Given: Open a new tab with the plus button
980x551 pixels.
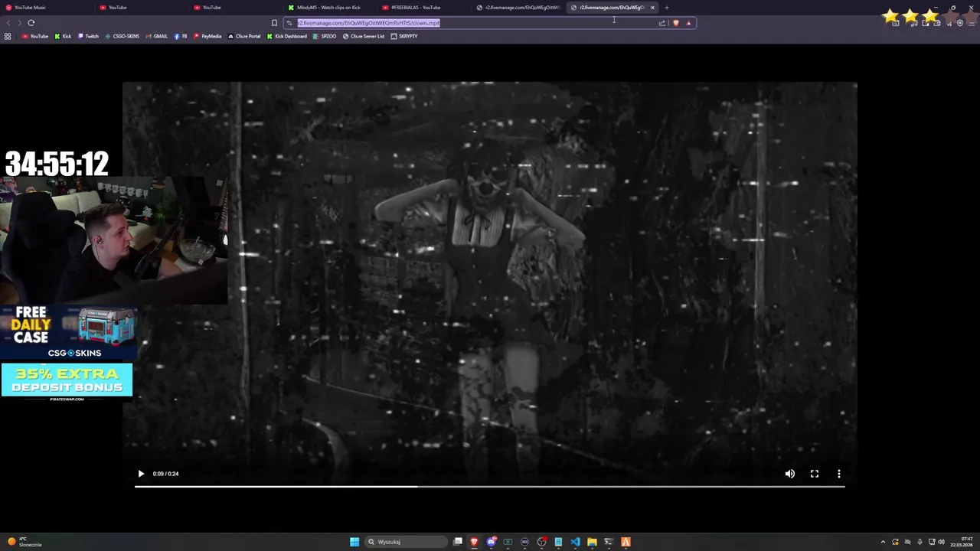Looking at the screenshot, I should coord(666,8).
